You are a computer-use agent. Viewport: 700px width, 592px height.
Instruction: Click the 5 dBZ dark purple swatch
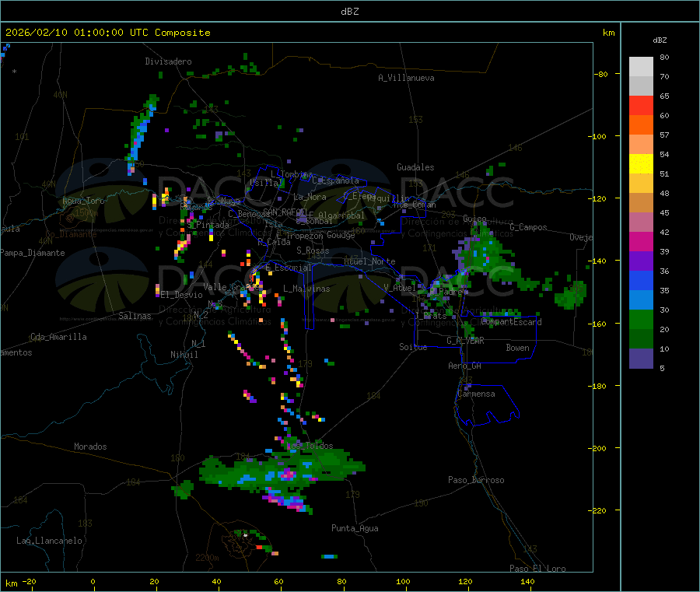641,359
